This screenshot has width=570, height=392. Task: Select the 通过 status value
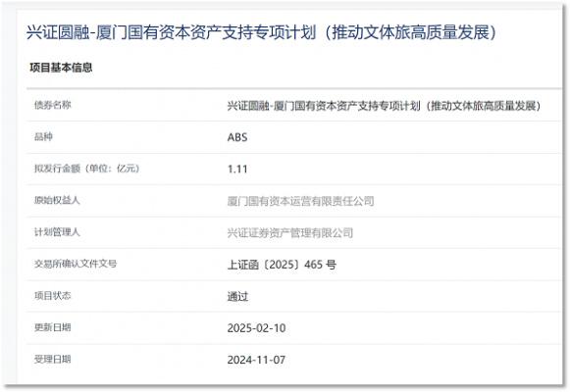coord(237,297)
